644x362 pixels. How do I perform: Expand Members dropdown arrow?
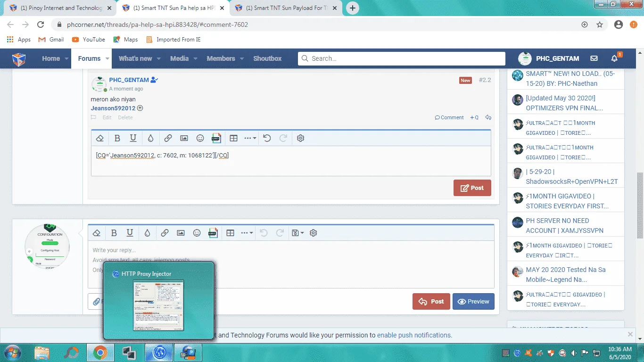(242, 58)
